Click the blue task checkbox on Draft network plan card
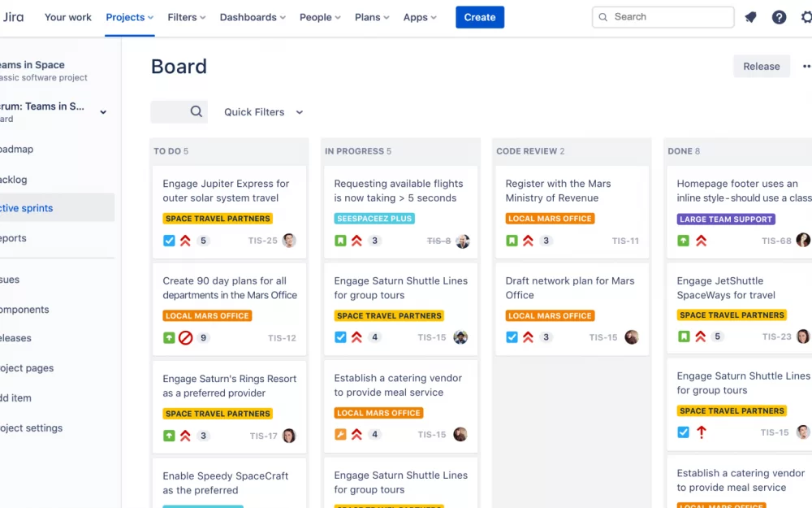 (x=512, y=337)
